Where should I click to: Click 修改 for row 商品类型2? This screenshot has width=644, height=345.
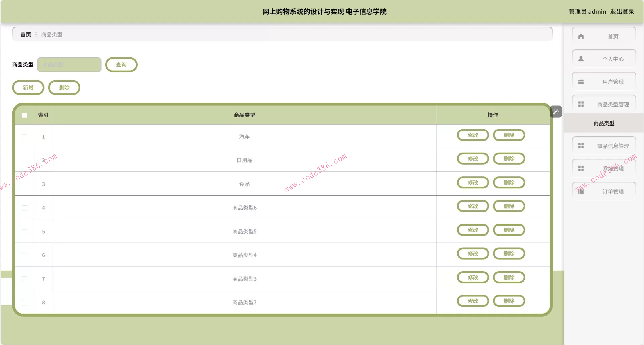point(473,301)
